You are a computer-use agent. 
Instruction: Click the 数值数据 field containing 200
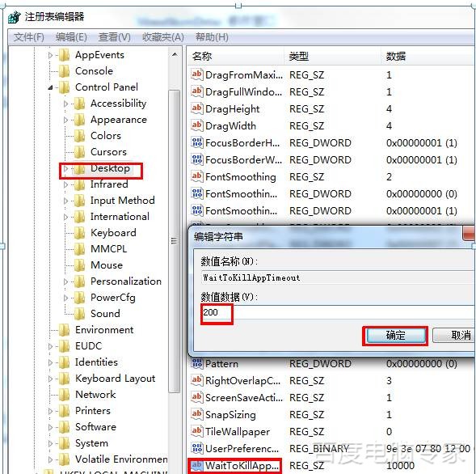point(338,312)
